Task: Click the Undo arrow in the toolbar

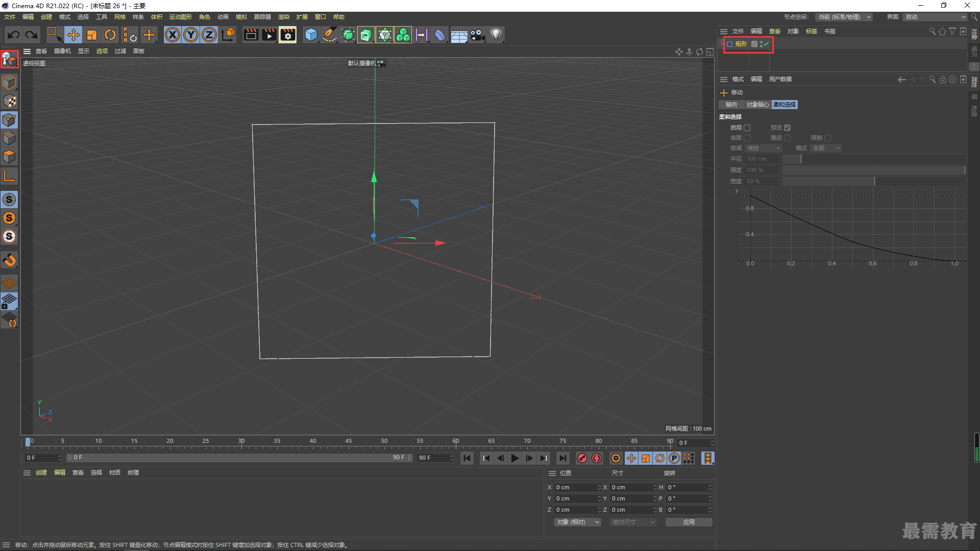Action: point(14,35)
